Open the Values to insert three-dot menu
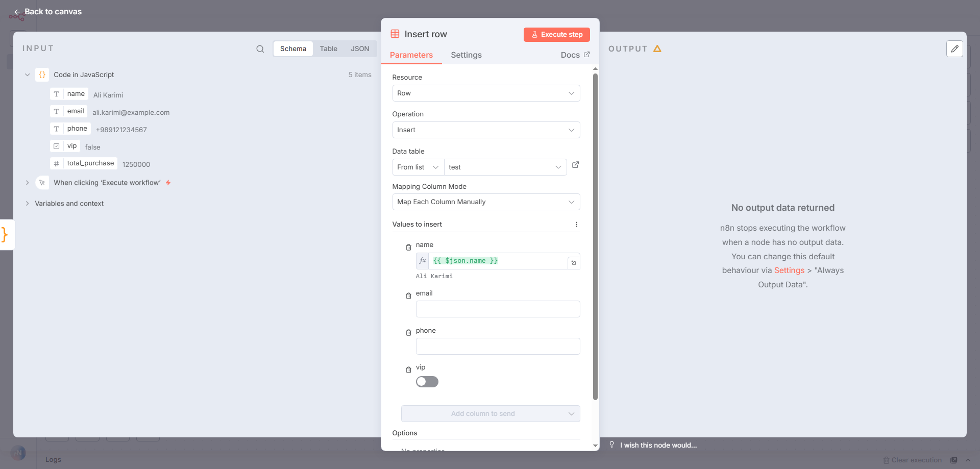The width and height of the screenshot is (980, 469). click(x=576, y=225)
